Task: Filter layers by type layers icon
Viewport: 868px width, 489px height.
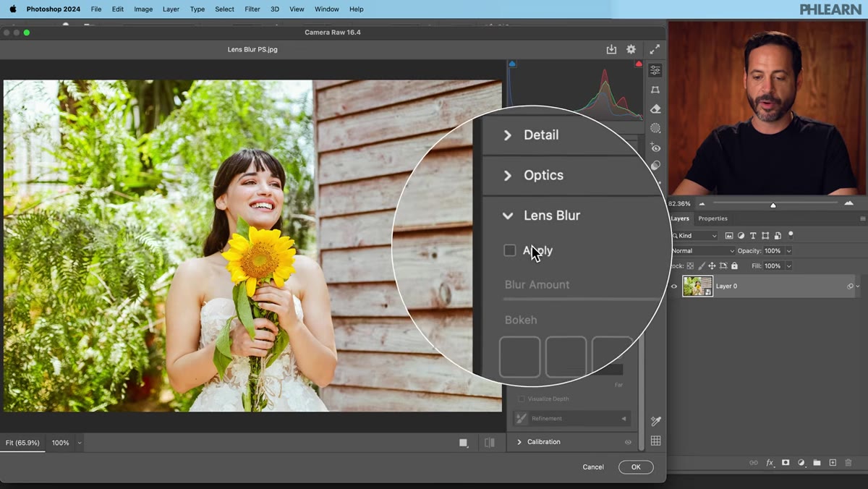Action: point(753,236)
